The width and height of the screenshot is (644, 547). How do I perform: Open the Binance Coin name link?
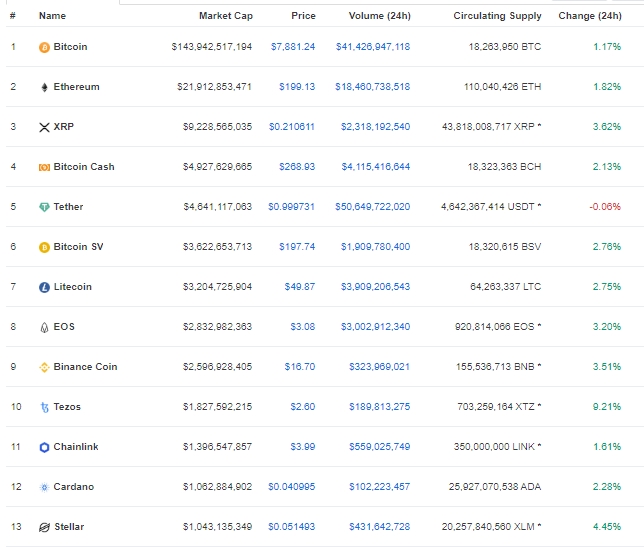(85, 367)
